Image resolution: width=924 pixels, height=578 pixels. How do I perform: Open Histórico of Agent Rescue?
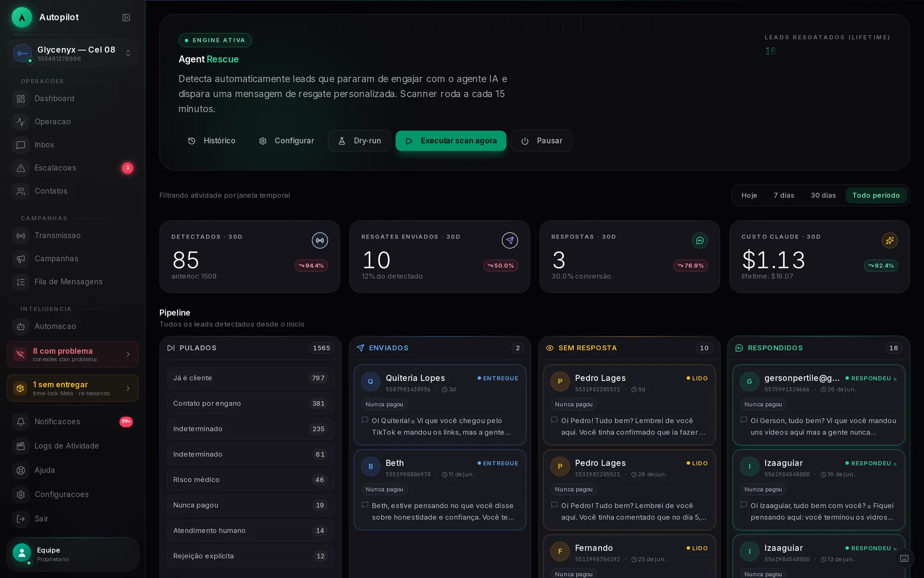(x=211, y=141)
